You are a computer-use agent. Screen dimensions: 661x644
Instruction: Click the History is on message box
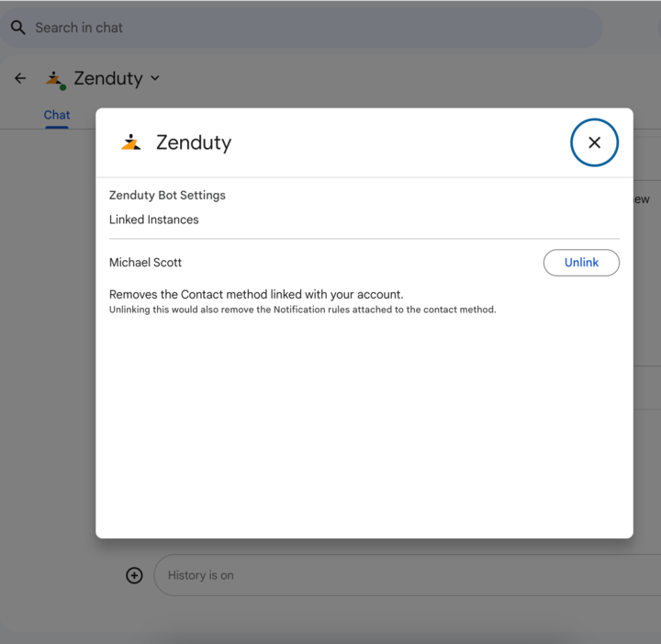(408, 575)
